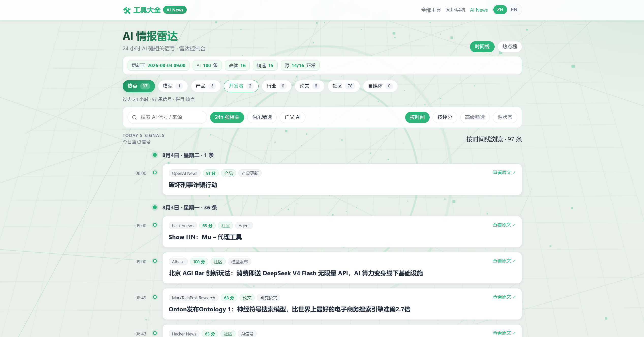Switch language to EN
This screenshot has height=337, width=644.
pyautogui.click(x=514, y=10)
